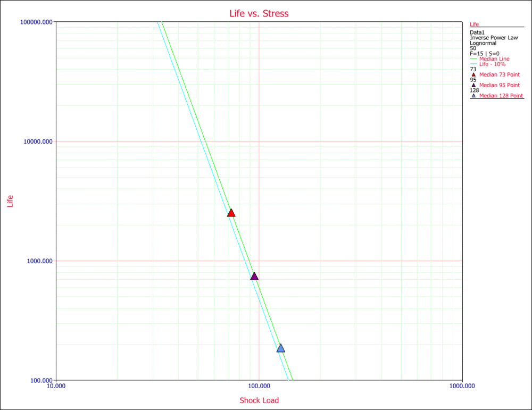Image resolution: width=532 pixels, height=410 pixels.
Task: Click the 'Life' y-axis title
Action: tap(10, 201)
